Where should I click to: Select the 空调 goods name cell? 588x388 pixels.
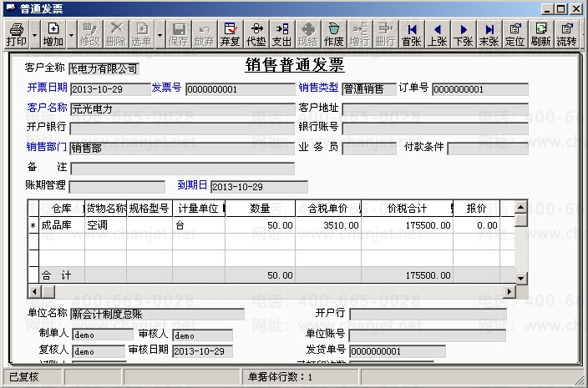pyautogui.click(x=106, y=225)
